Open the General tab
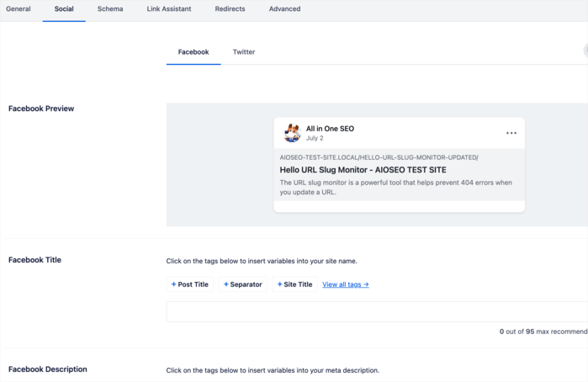This screenshot has width=588, height=382. [x=19, y=9]
